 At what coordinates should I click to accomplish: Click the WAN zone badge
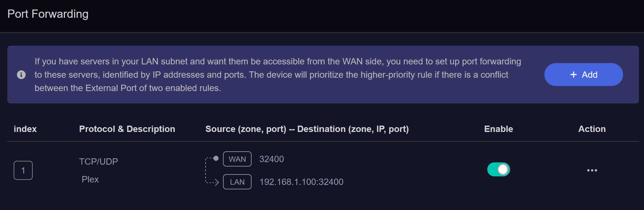(x=237, y=159)
